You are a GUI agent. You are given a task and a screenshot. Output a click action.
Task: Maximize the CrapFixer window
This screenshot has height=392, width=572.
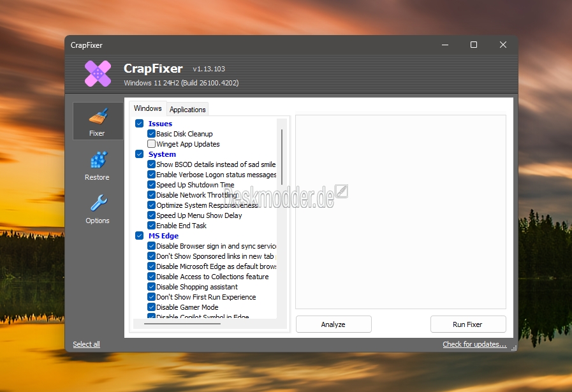(x=474, y=45)
